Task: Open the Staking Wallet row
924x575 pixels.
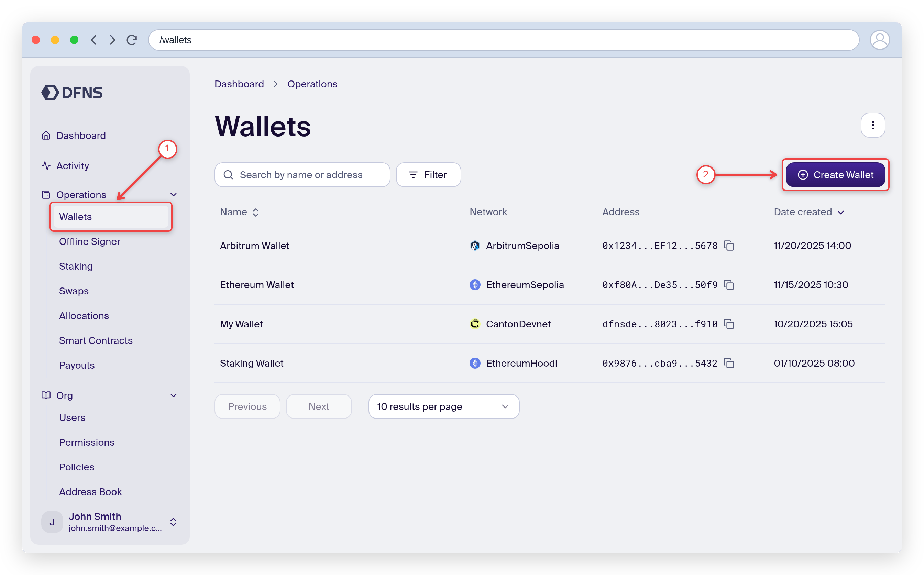Action: click(x=550, y=363)
